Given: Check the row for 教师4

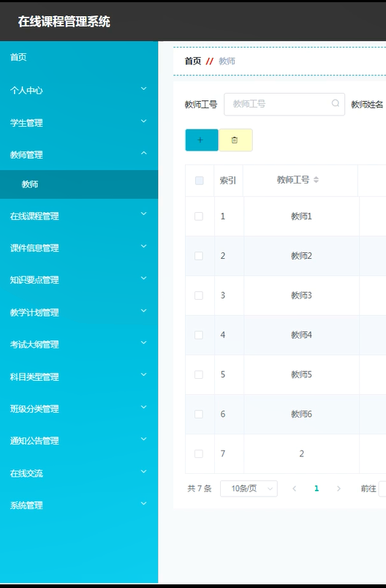Looking at the screenshot, I should [x=199, y=335].
